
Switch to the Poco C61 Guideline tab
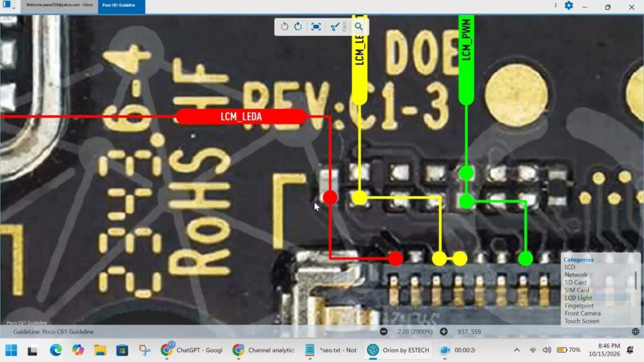tap(121, 6)
